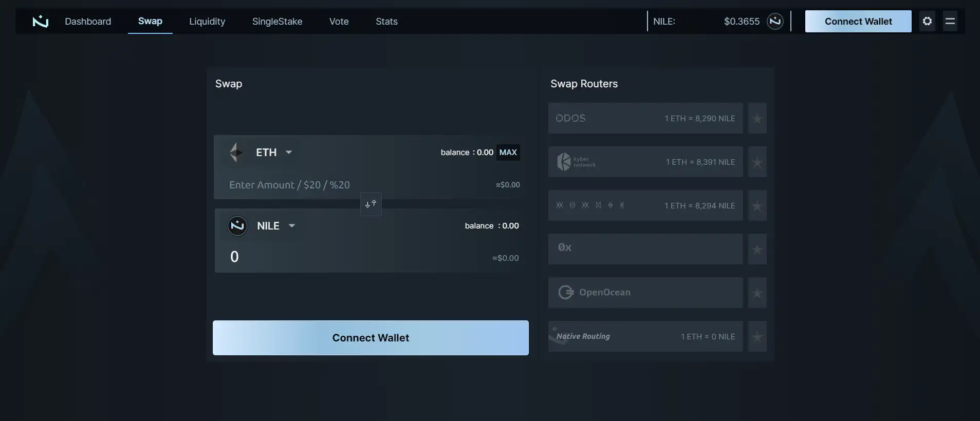The height and width of the screenshot is (421, 980).
Task: Star the Native Routing option
Action: [x=757, y=337]
